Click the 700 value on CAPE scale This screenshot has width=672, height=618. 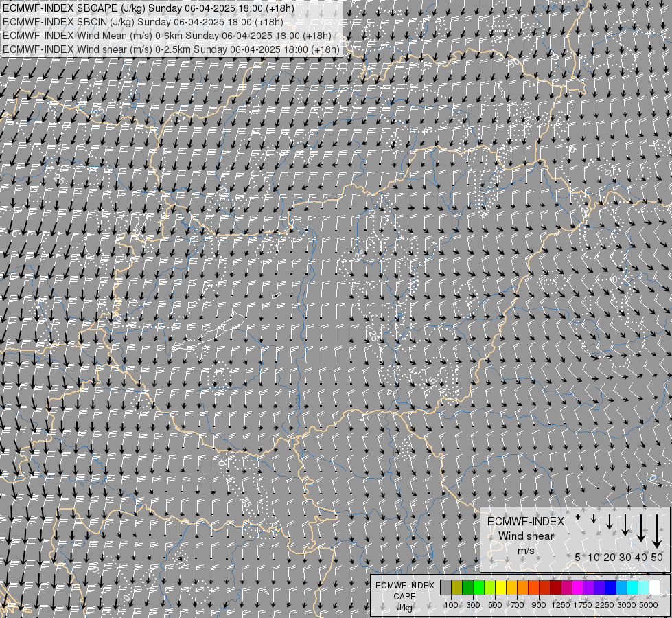click(518, 605)
